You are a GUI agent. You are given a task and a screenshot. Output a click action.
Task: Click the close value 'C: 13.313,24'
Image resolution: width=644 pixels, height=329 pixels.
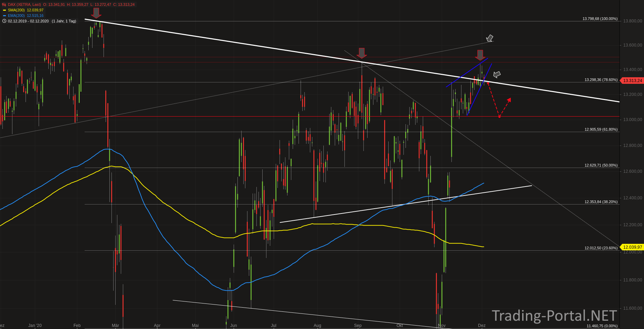coord(124,4)
